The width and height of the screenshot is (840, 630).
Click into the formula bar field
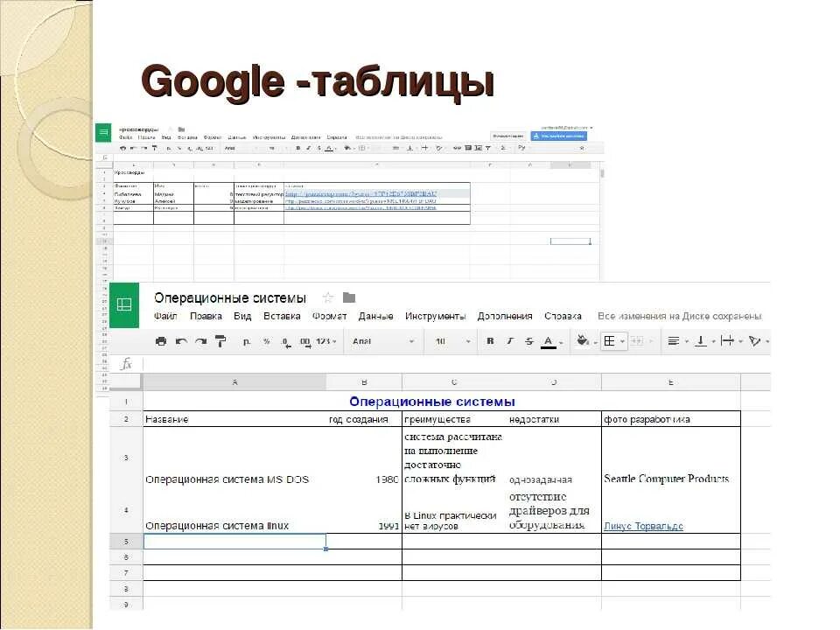pyautogui.click(x=455, y=364)
